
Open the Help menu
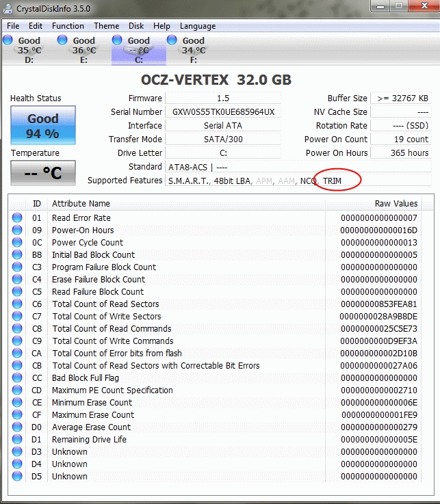pyautogui.click(x=161, y=26)
